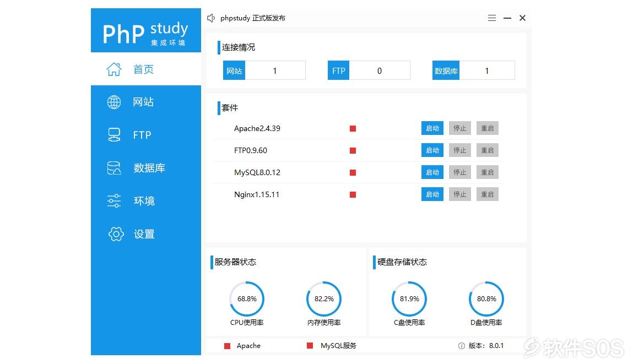
Task: Click the 数据库 database icon in sidebar
Action: pyautogui.click(x=114, y=168)
